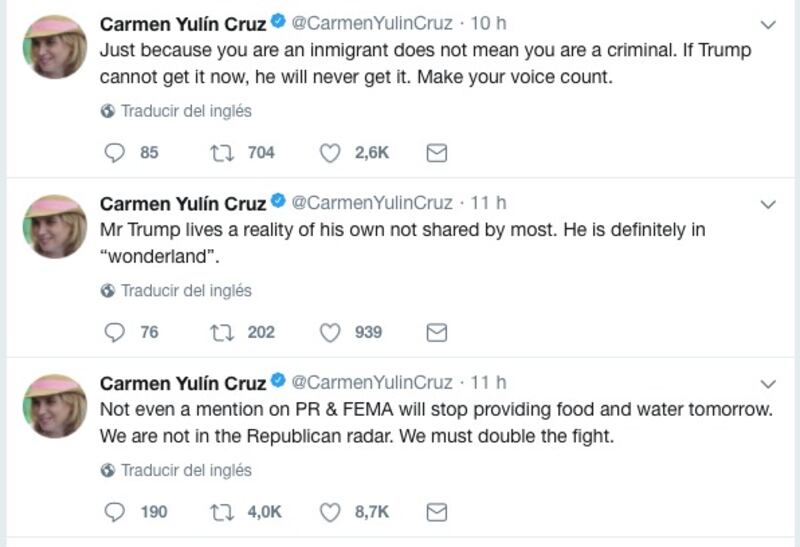
Task: Like the tweet with 939 likes
Action: pyautogui.click(x=330, y=332)
